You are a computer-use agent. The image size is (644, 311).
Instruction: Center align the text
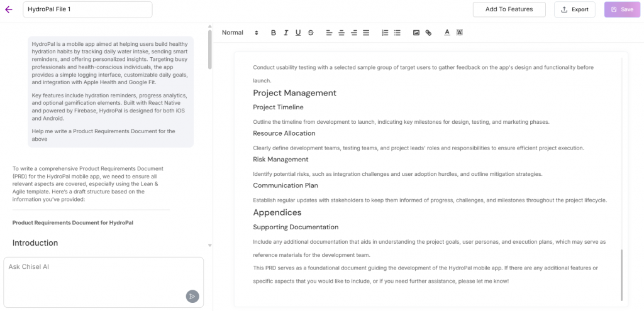341,33
